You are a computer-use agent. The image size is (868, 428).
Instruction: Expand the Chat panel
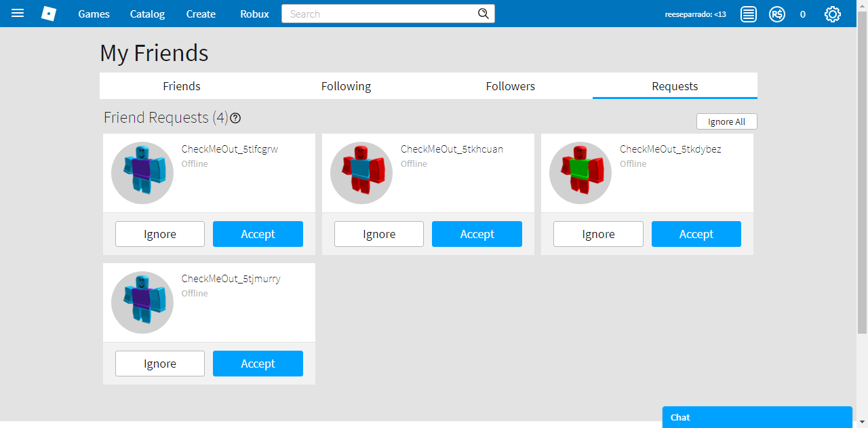pyautogui.click(x=756, y=417)
